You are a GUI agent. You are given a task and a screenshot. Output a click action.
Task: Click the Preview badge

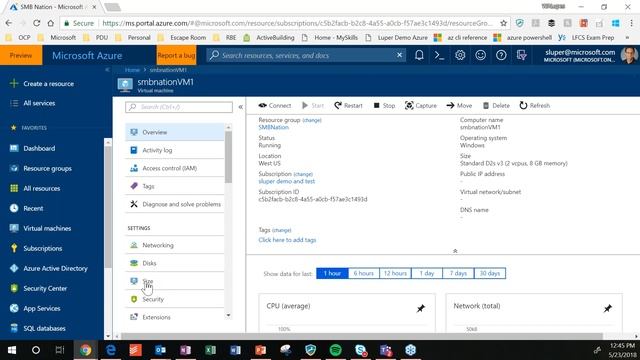click(21, 55)
